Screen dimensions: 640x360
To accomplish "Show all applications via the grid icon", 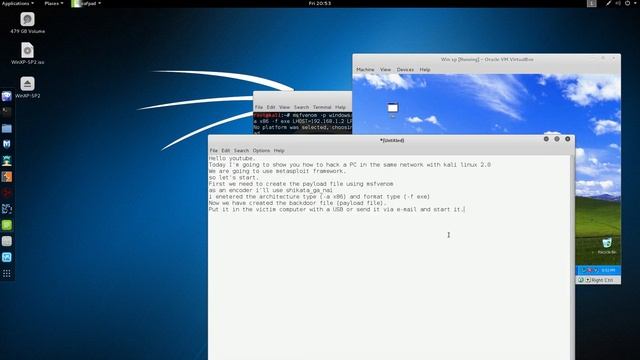I will 7,273.
